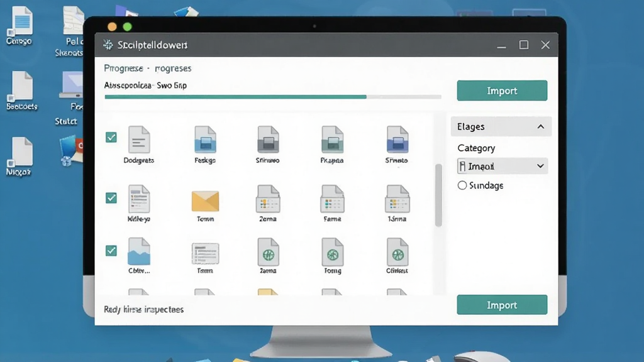Screen dimensions: 644x362
Task: Click the "Category" label text
Action: (x=476, y=148)
